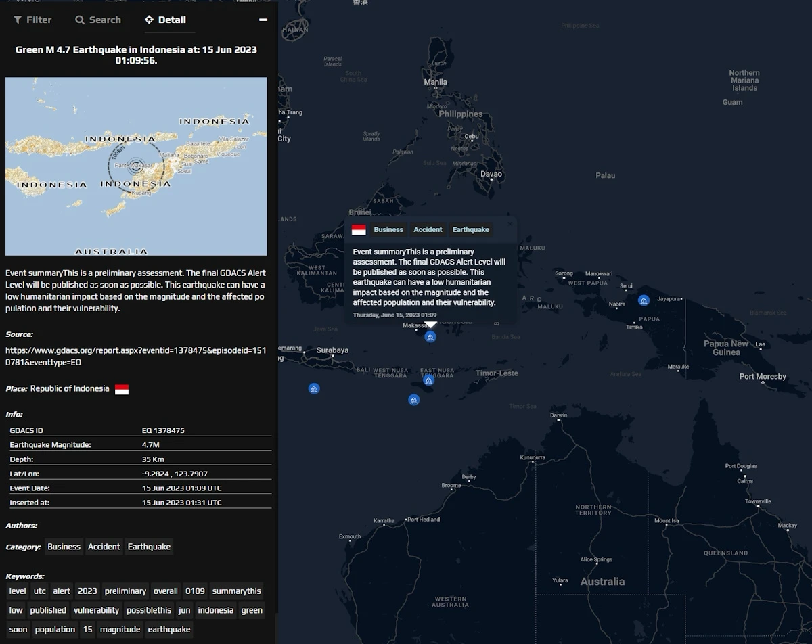Viewport: 812px width, 644px height.
Task: Click the 'magnitude' keyword tag
Action: click(x=120, y=629)
